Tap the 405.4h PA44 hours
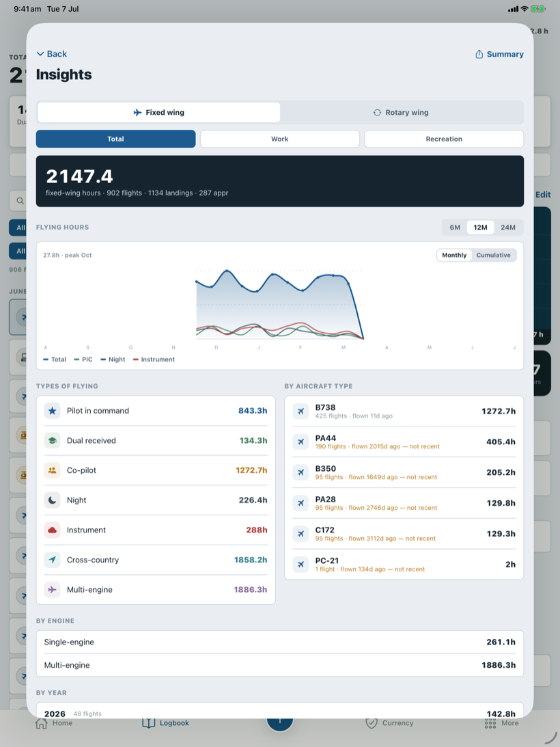The height and width of the screenshot is (747, 560). point(501,442)
